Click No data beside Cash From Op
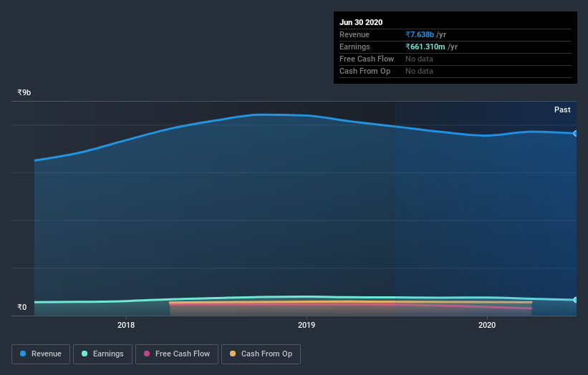This screenshot has width=588, height=375. (x=419, y=71)
